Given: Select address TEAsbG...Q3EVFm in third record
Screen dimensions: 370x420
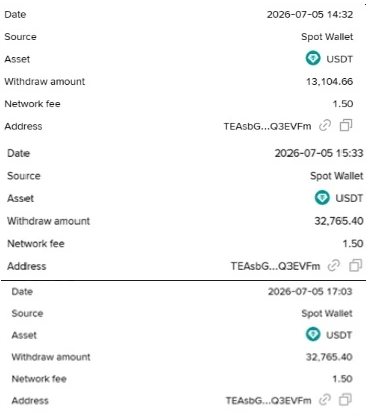Looking at the screenshot, I should [268, 400].
